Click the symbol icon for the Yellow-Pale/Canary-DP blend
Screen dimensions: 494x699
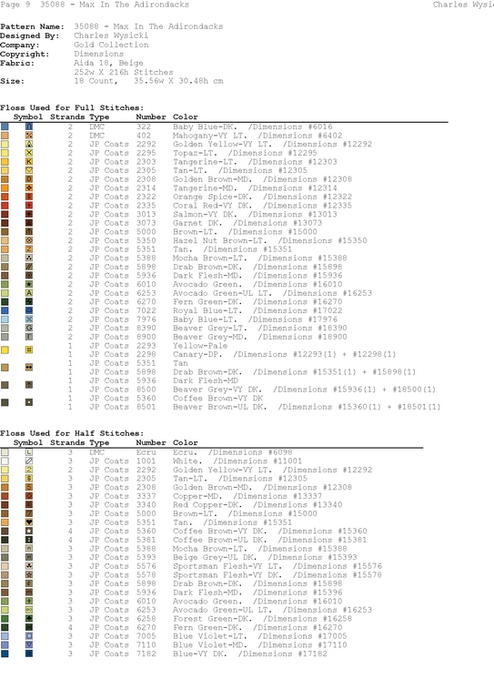click(x=29, y=350)
